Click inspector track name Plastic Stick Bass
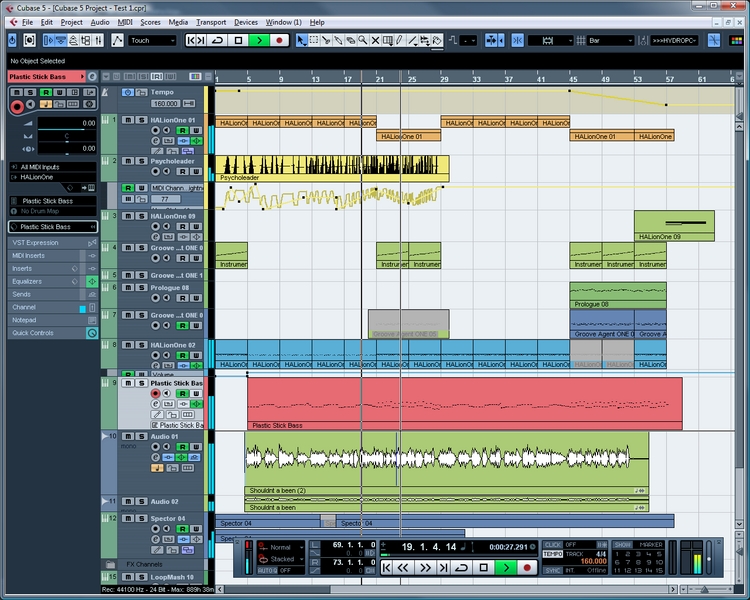This screenshot has width=750, height=600. click(x=46, y=77)
